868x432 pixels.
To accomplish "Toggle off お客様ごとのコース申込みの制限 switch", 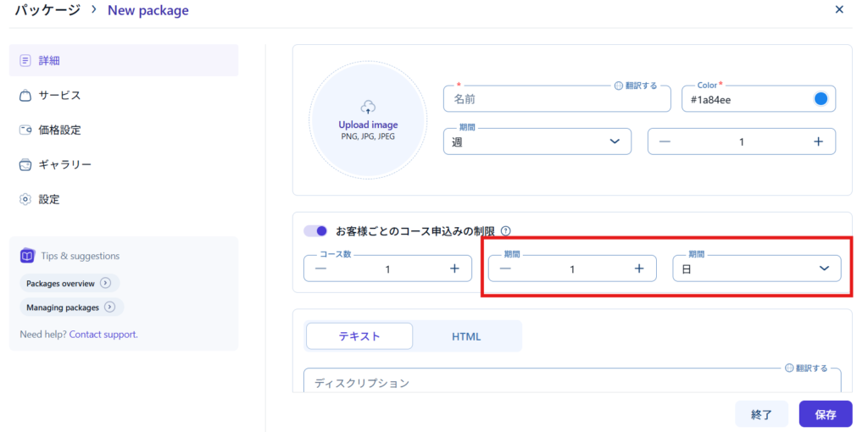I will click(x=316, y=230).
